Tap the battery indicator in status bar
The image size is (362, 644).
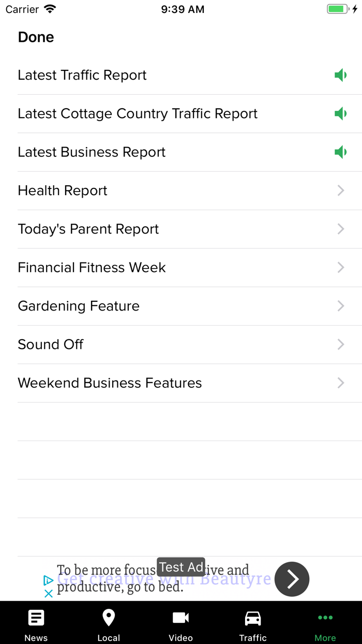[x=339, y=9]
